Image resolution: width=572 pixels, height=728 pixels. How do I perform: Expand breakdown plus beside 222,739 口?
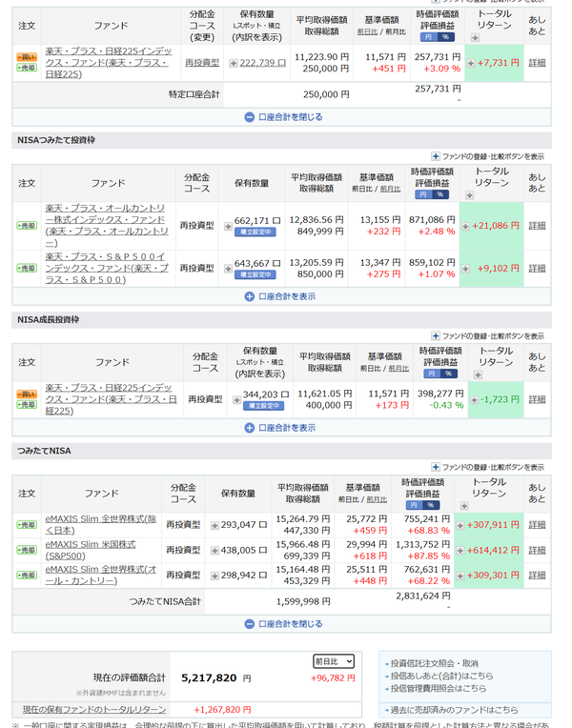234,63
